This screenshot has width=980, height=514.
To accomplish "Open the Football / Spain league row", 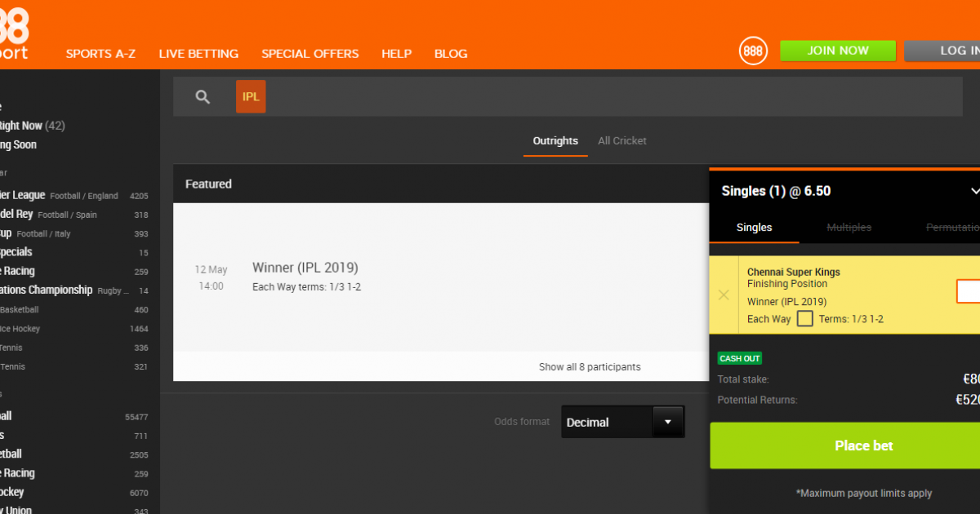I will (74, 215).
